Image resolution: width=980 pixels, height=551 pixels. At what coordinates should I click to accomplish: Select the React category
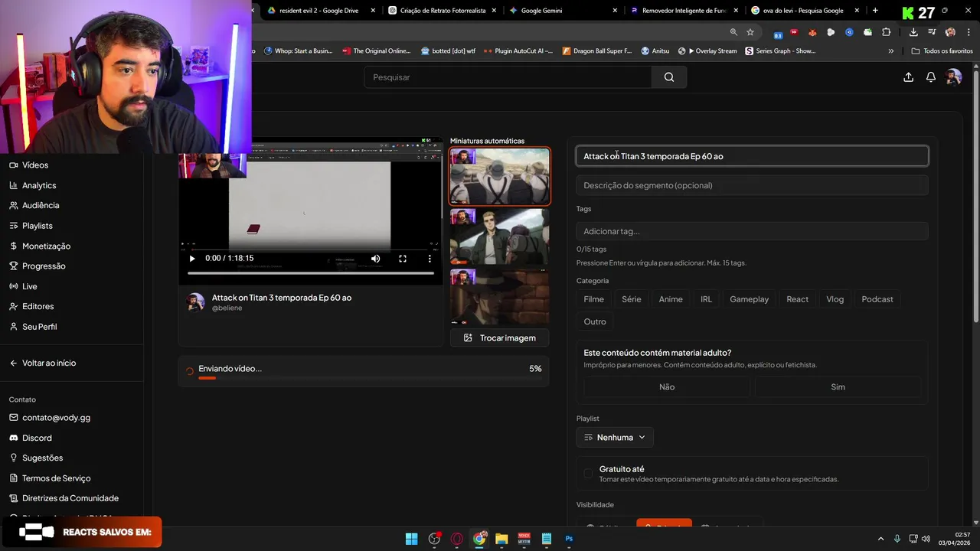[x=797, y=299]
